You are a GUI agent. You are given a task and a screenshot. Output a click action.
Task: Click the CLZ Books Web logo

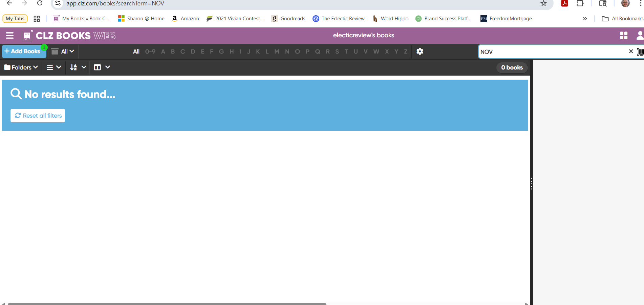[69, 36]
